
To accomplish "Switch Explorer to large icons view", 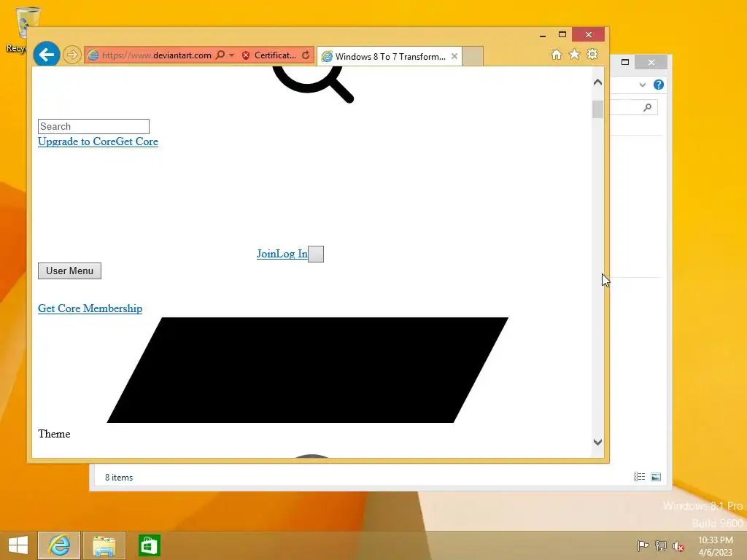I will tap(656, 477).
